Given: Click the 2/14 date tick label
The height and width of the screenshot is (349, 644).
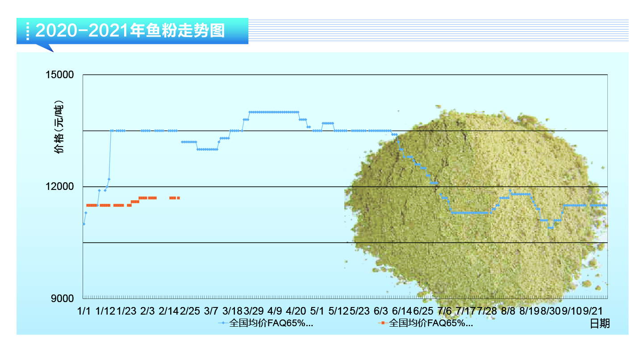Looking at the screenshot, I should click(168, 311).
